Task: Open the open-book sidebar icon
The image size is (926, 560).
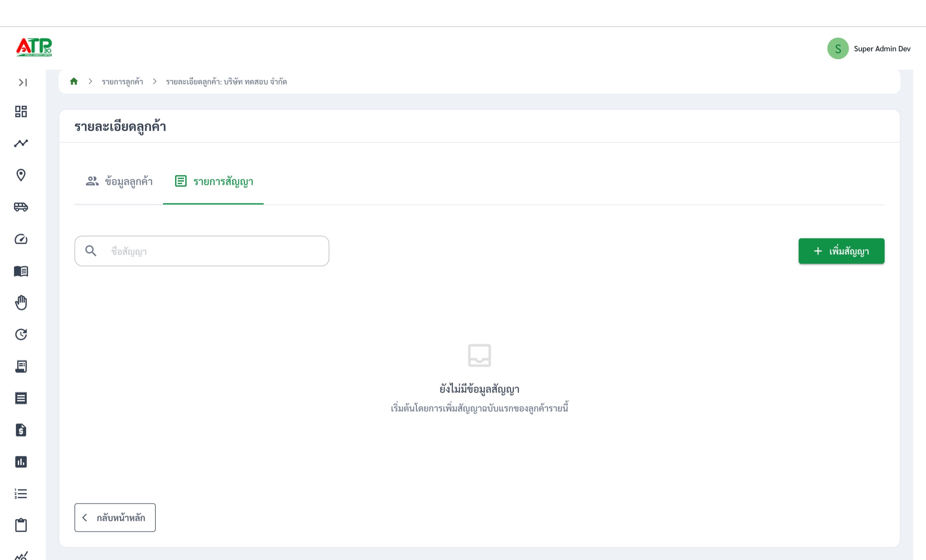Action: pos(21,271)
